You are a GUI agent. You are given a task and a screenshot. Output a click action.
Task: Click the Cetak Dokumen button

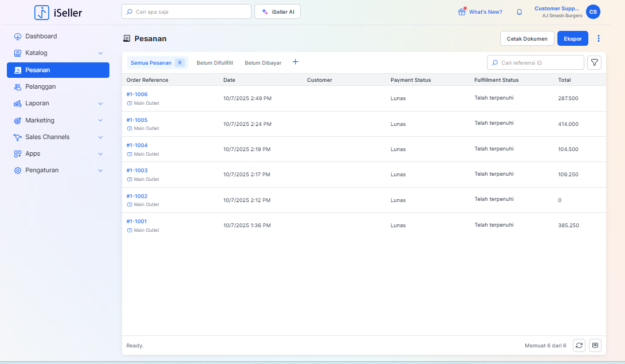527,39
